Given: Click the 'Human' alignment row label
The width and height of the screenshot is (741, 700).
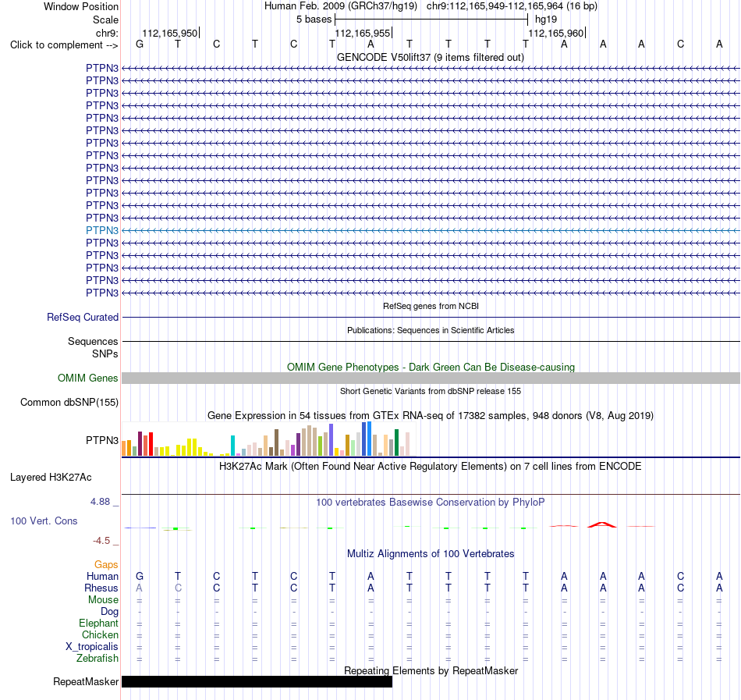Looking at the screenshot, I should click(102, 576).
